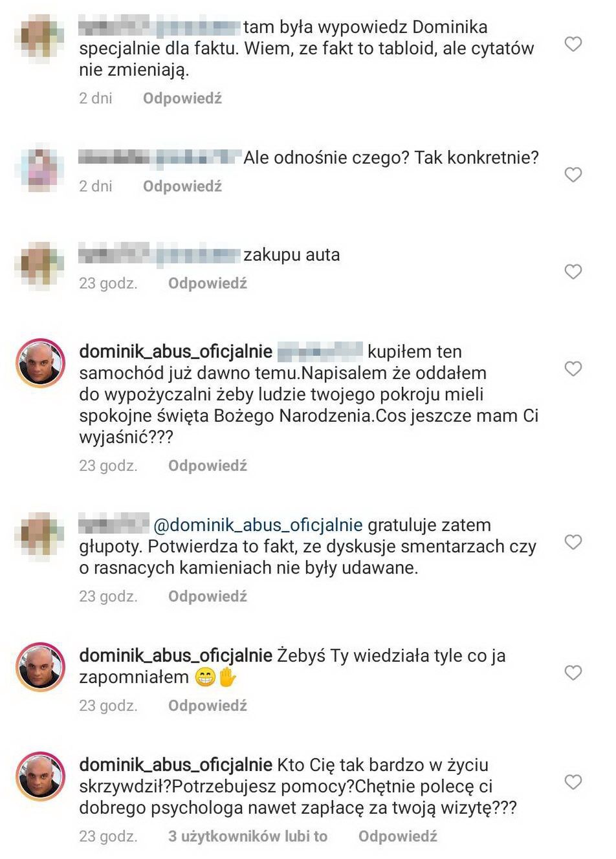
Task: Like the 'Ale odnośnie czego?' comment
Action: pyautogui.click(x=573, y=175)
